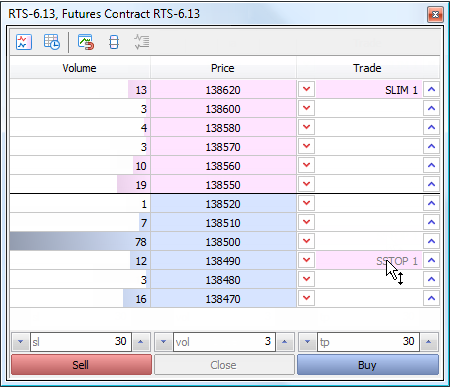
Task: Click red sell arrow at price 138500
Action: [307, 241]
